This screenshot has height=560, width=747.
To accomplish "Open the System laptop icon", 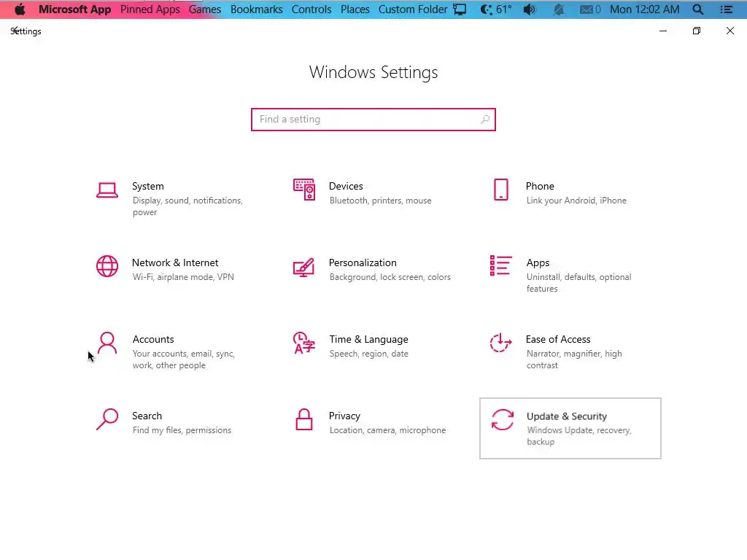I will (x=107, y=190).
